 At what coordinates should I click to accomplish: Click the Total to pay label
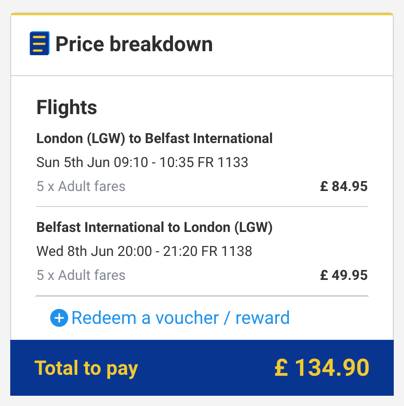click(x=86, y=368)
